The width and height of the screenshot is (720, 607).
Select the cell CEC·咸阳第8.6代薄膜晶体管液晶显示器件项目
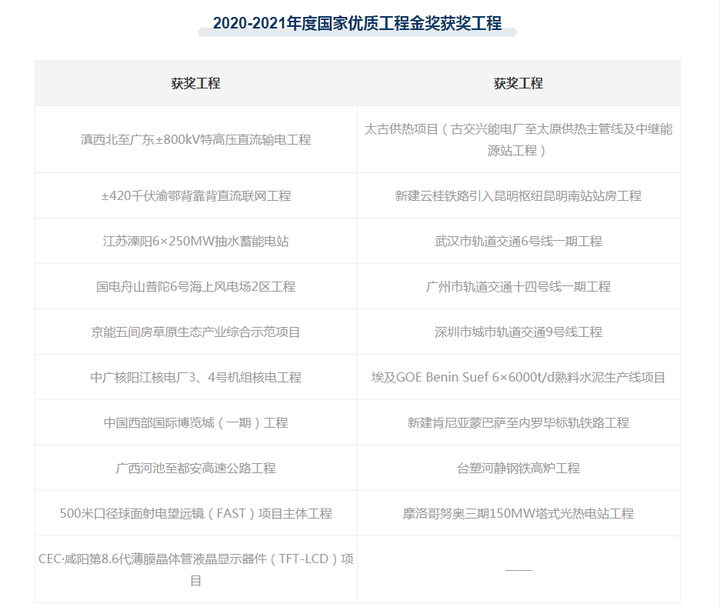tap(196, 569)
